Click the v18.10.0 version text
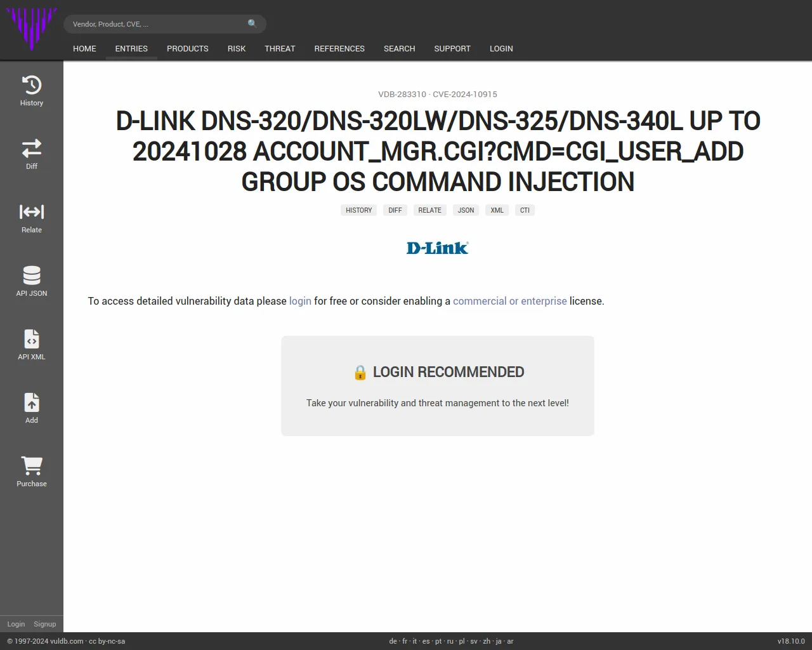 coord(791,641)
